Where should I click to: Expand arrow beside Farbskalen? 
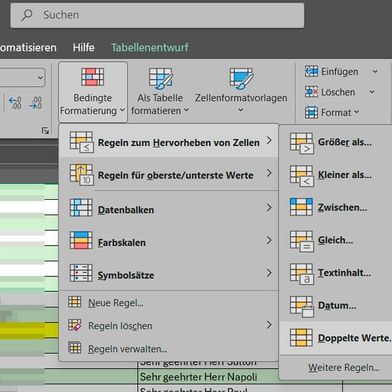(x=269, y=240)
